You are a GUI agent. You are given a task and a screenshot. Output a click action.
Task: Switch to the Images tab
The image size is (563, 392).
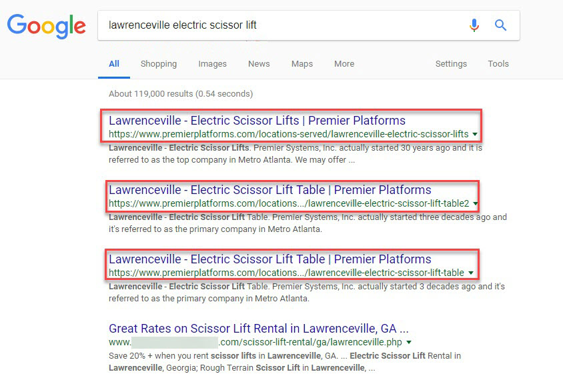pos(213,64)
